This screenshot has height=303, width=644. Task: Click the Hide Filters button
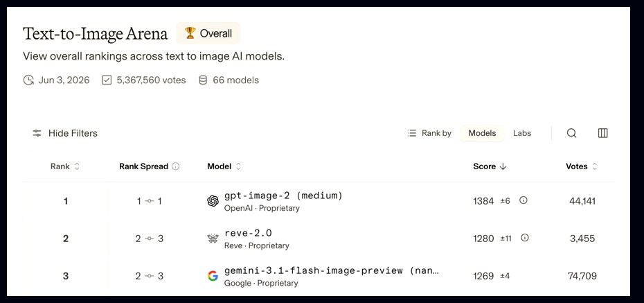(65, 133)
